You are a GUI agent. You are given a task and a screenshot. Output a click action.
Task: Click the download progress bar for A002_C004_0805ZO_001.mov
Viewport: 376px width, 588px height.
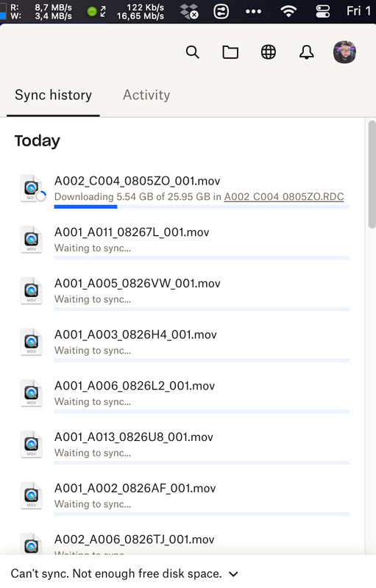pos(202,207)
